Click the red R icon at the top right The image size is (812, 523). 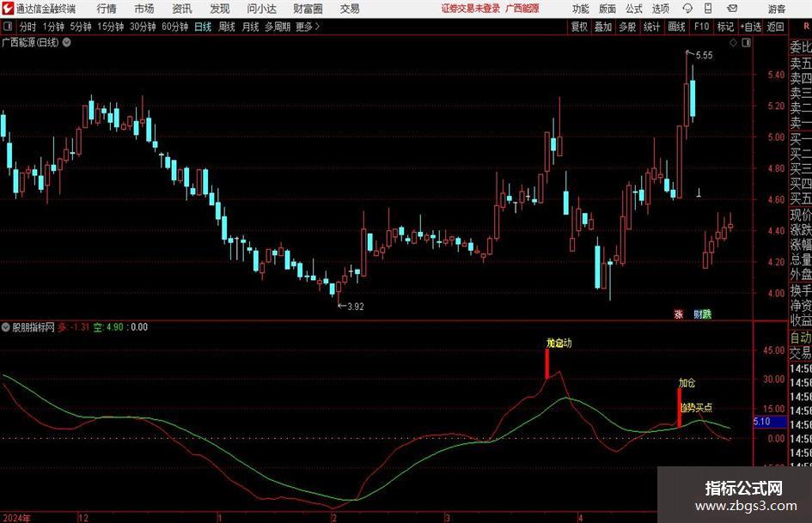[x=806, y=26]
